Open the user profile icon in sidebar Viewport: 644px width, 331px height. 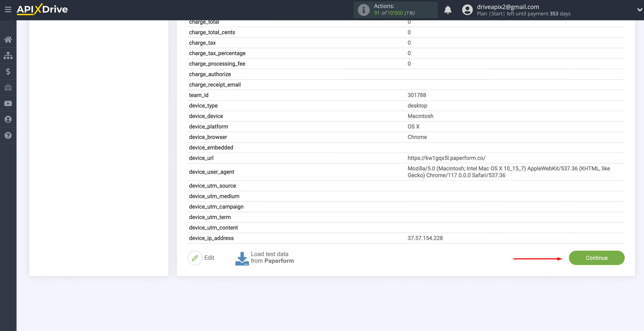(x=8, y=119)
